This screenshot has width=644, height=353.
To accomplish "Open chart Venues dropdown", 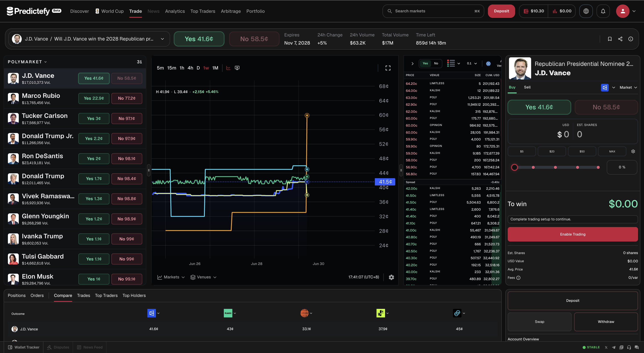I will pyautogui.click(x=203, y=277).
